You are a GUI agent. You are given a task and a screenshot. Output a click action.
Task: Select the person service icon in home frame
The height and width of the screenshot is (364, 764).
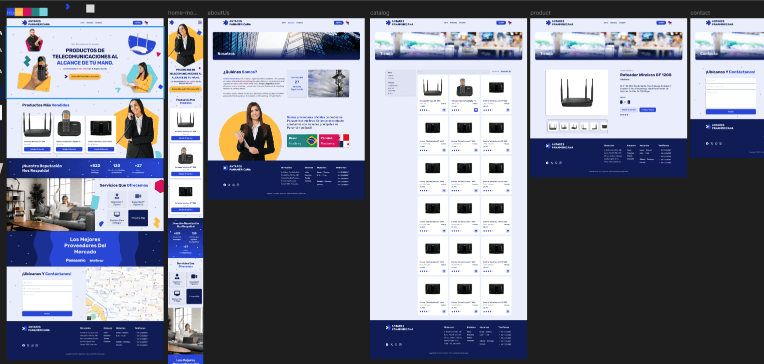[x=116, y=196]
